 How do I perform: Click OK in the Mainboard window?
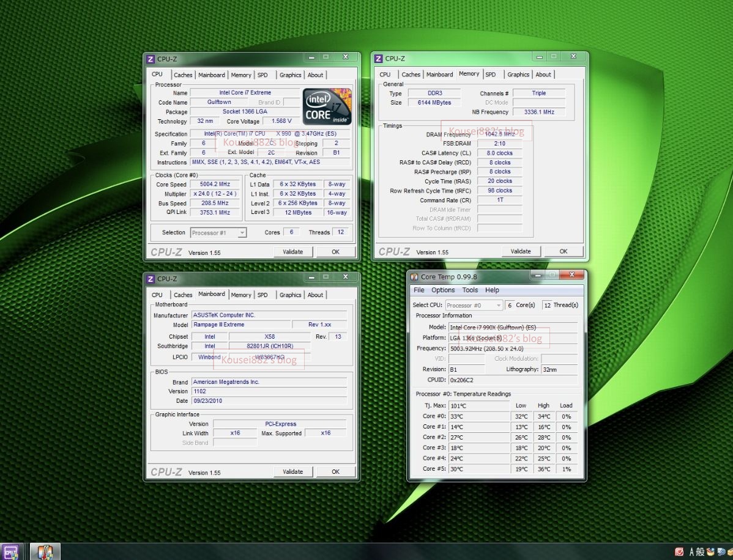[x=336, y=472]
